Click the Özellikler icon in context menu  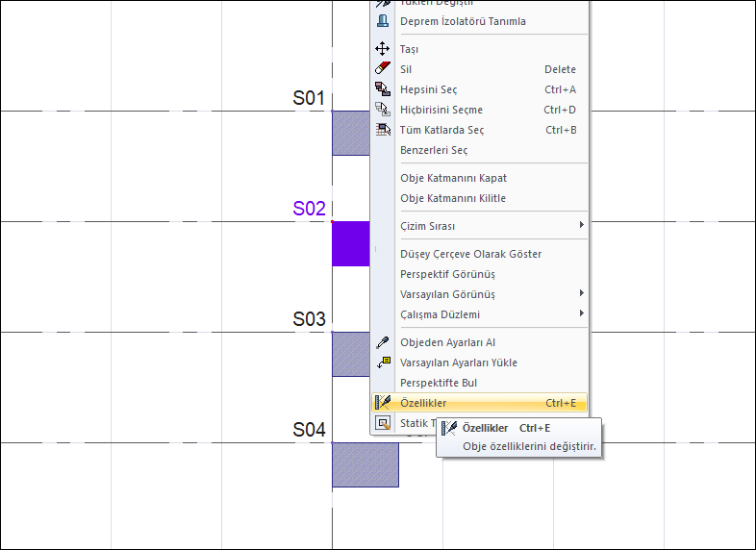(x=383, y=403)
